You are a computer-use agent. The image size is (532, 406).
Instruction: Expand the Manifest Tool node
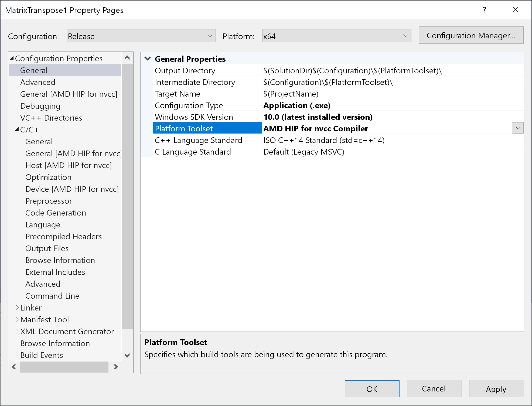click(x=17, y=319)
